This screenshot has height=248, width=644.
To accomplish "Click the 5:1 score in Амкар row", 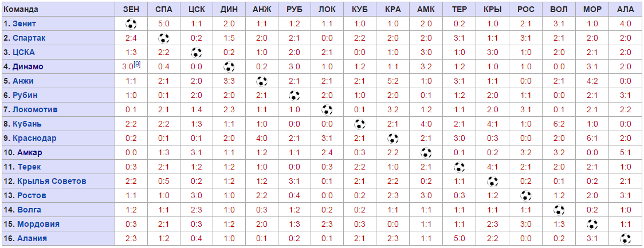I will tap(625, 153).
